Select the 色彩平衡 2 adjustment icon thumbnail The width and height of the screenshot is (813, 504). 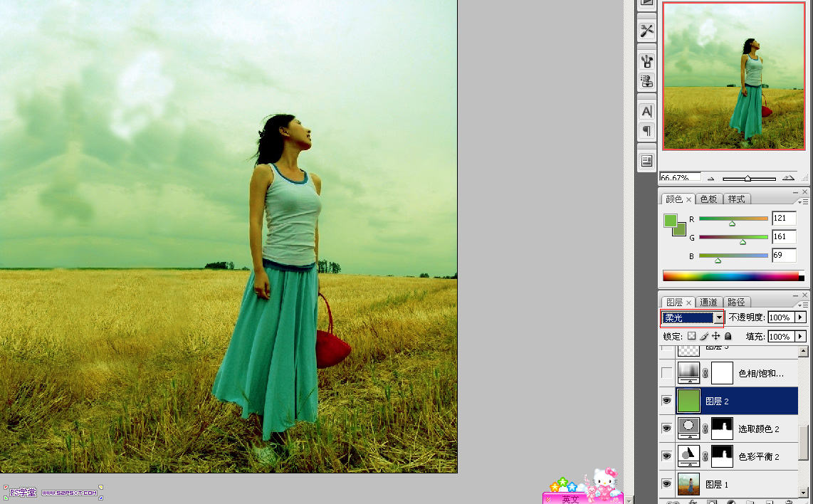688,456
